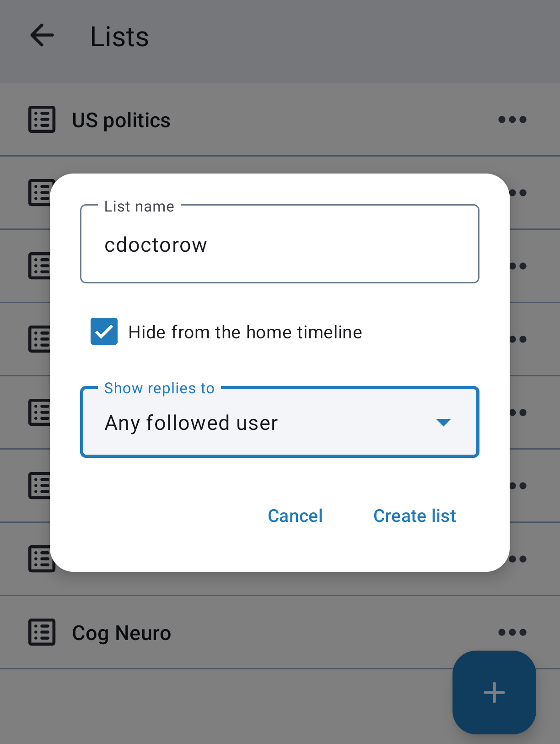560x744 pixels.
Task: Tap the back arrow beside Lists
Action: [42, 36]
